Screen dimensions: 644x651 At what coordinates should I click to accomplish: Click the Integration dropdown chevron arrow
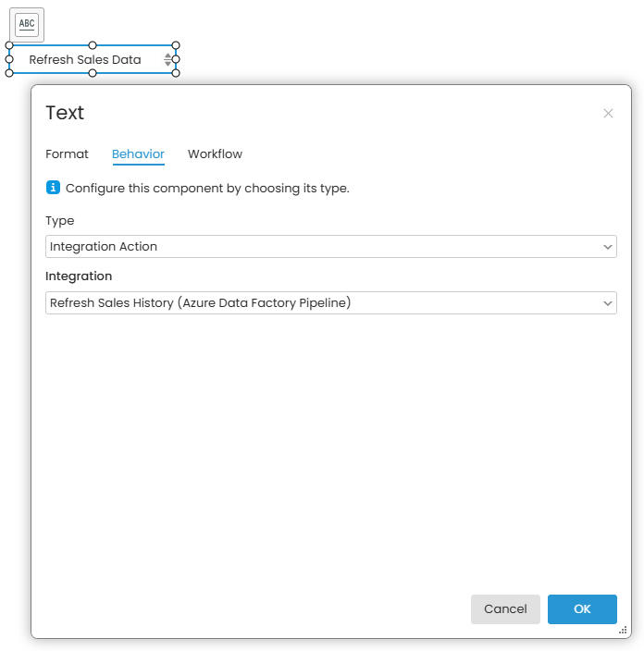click(x=607, y=302)
